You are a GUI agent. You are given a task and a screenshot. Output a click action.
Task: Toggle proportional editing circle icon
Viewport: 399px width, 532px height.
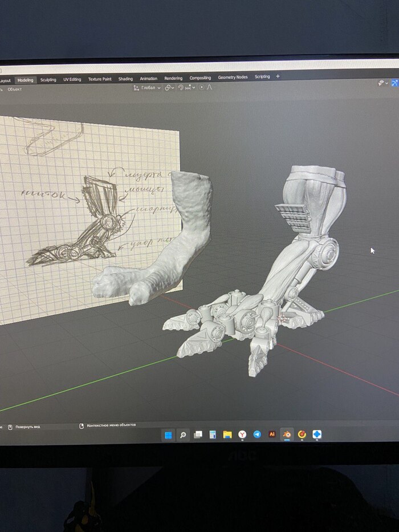[x=202, y=87]
